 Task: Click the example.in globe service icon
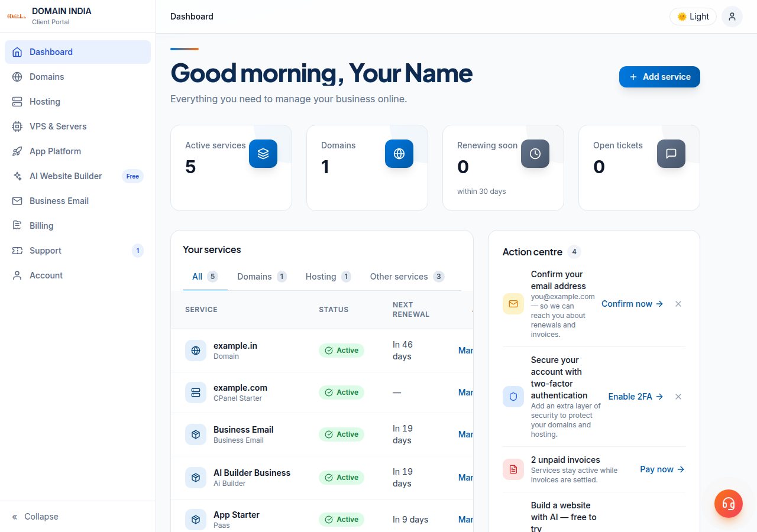pyautogui.click(x=196, y=351)
